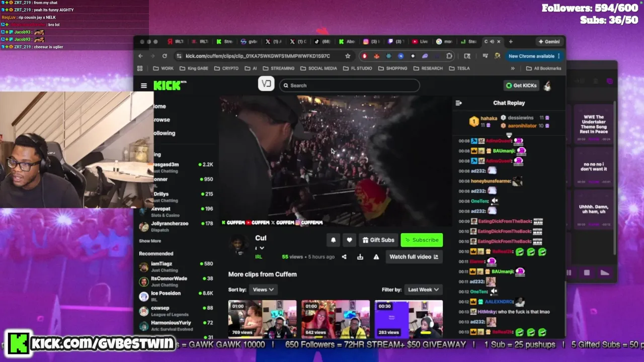The image size is (644, 362).
Task: Click Watch full video button
Action: (414, 257)
